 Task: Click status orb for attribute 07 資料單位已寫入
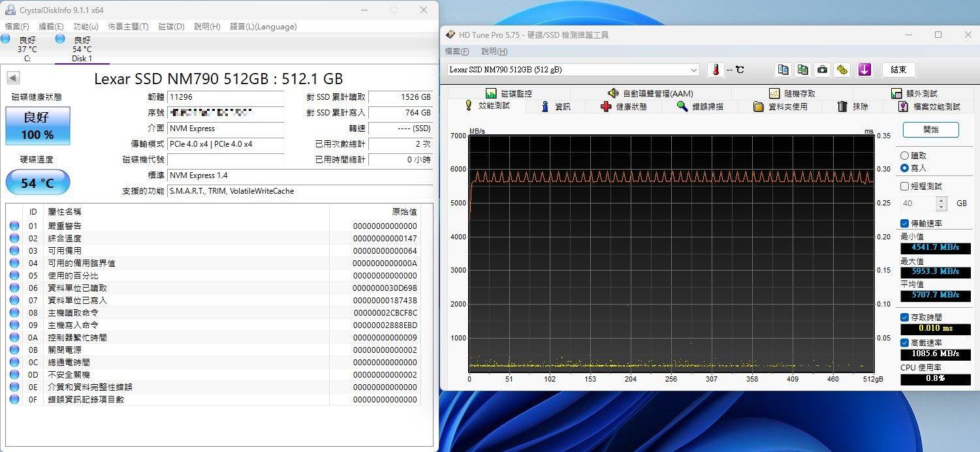14,300
